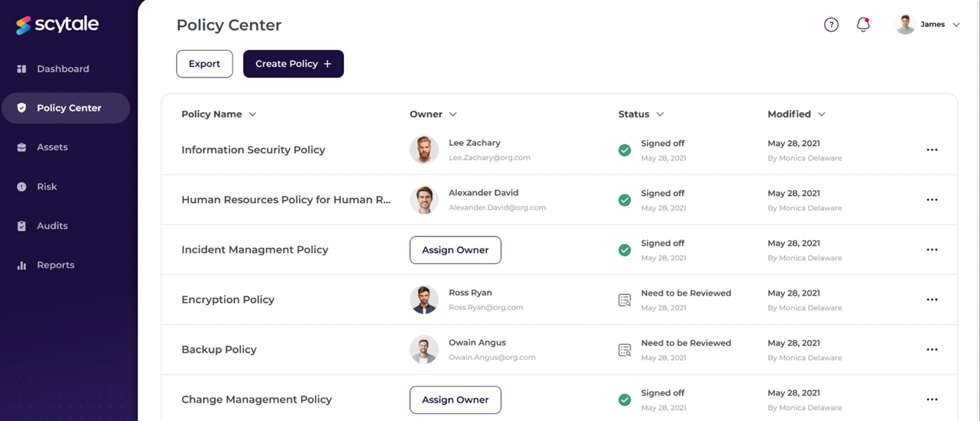Open the actions menu for Backup Policy

[932, 349]
